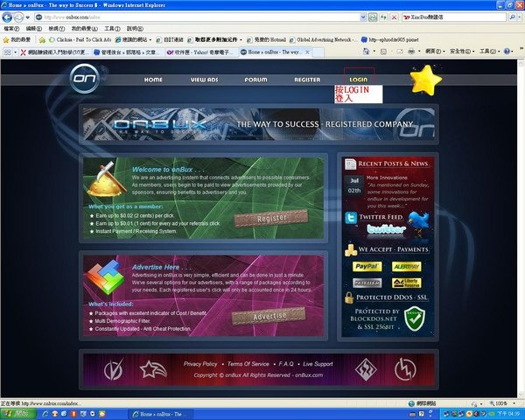Screen dimensions: 525x420
Task: Open the 我的最愛(A) menu
Action: 84,29
